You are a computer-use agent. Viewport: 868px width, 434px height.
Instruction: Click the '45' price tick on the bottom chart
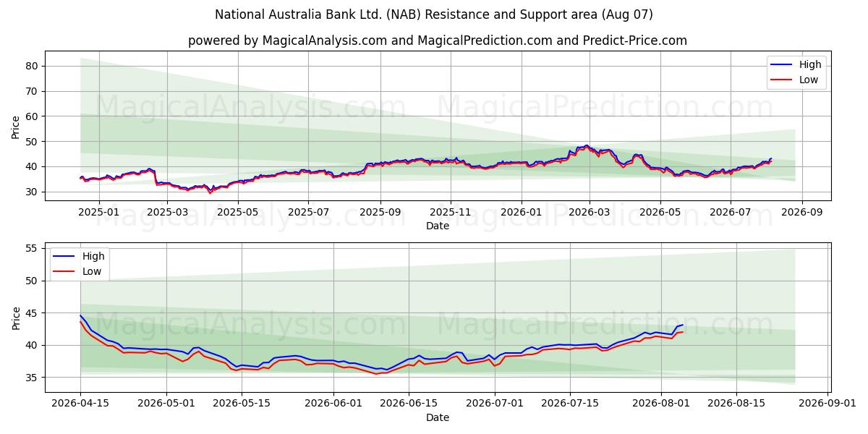[33, 313]
